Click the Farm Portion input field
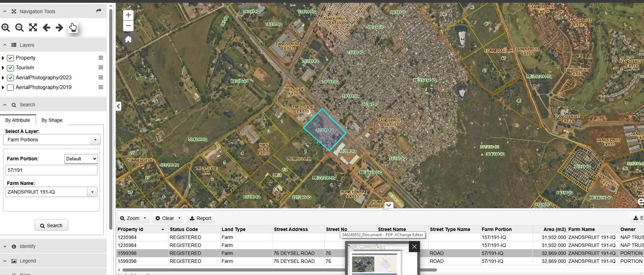 52,170
